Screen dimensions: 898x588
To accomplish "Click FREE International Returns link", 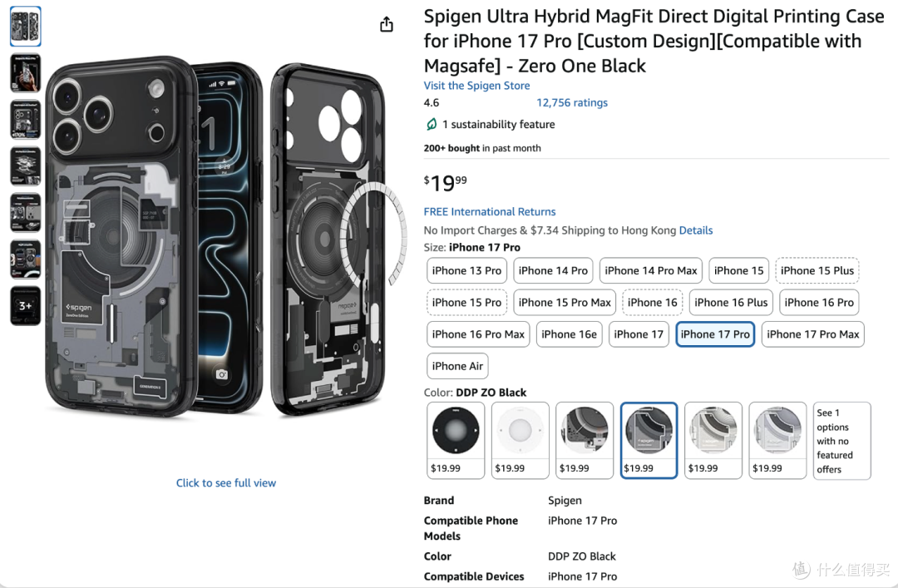I will (490, 211).
